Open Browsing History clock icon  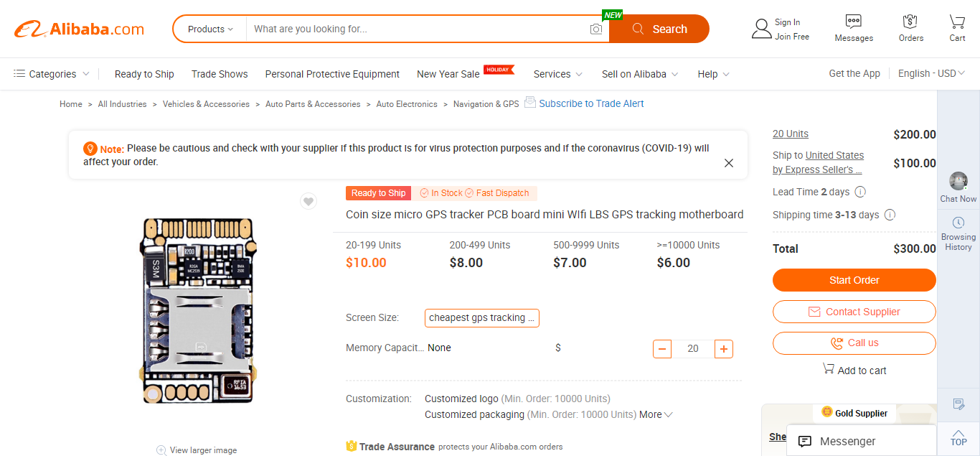pyautogui.click(x=958, y=223)
